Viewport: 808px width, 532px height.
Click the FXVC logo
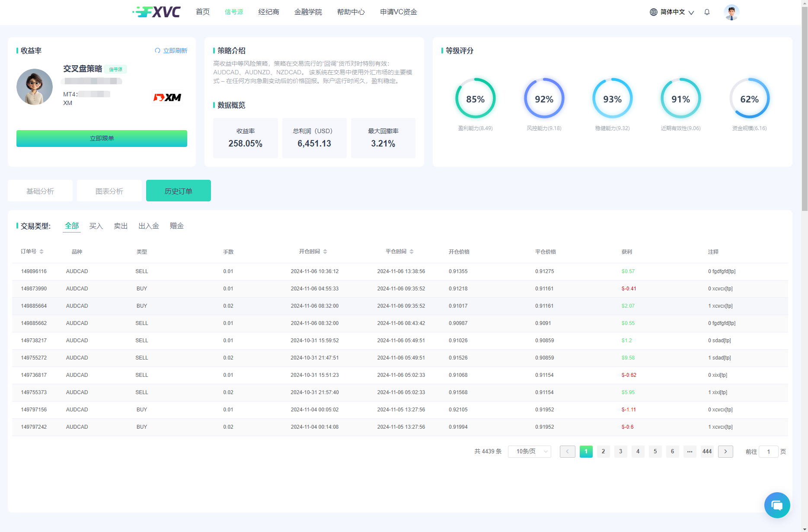point(156,12)
